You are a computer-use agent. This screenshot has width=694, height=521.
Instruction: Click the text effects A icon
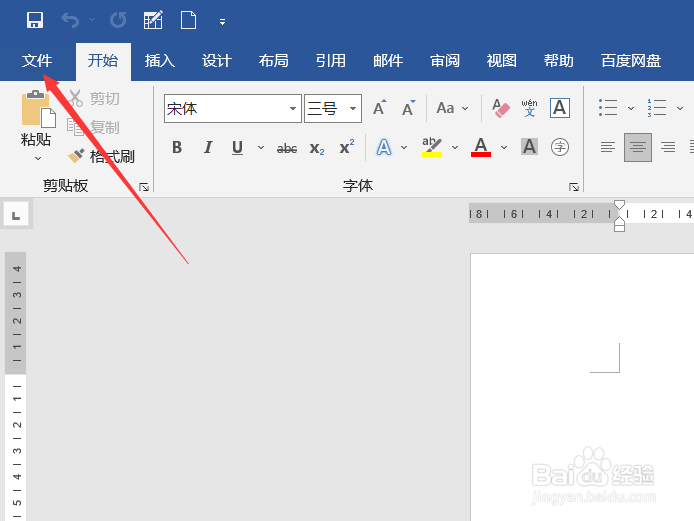point(384,147)
